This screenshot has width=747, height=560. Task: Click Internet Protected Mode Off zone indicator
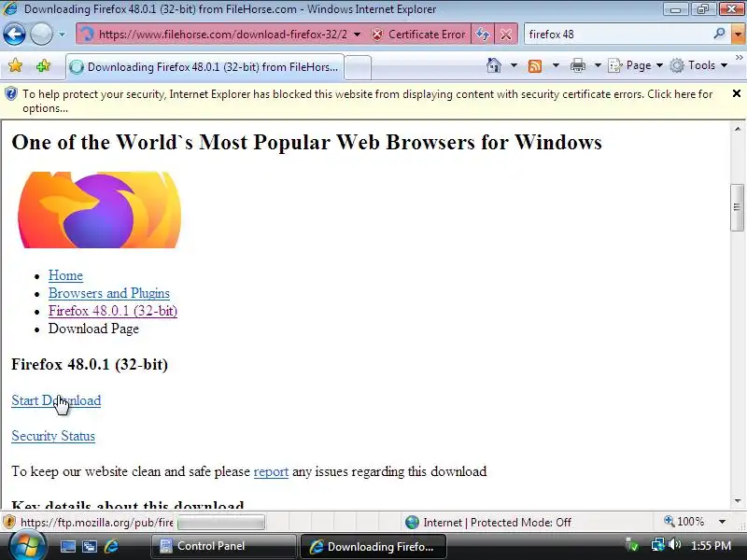click(x=488, y=523)
